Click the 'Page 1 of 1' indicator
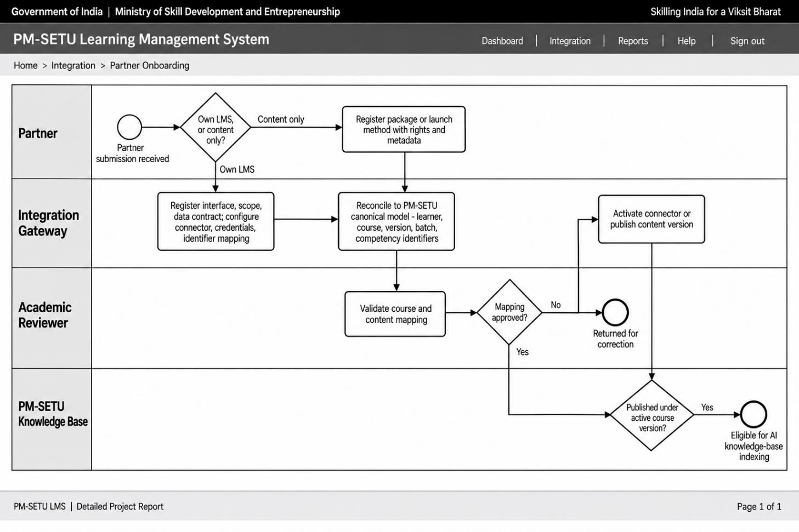Viewport: 799px width, 532px height. click(759, 506)
